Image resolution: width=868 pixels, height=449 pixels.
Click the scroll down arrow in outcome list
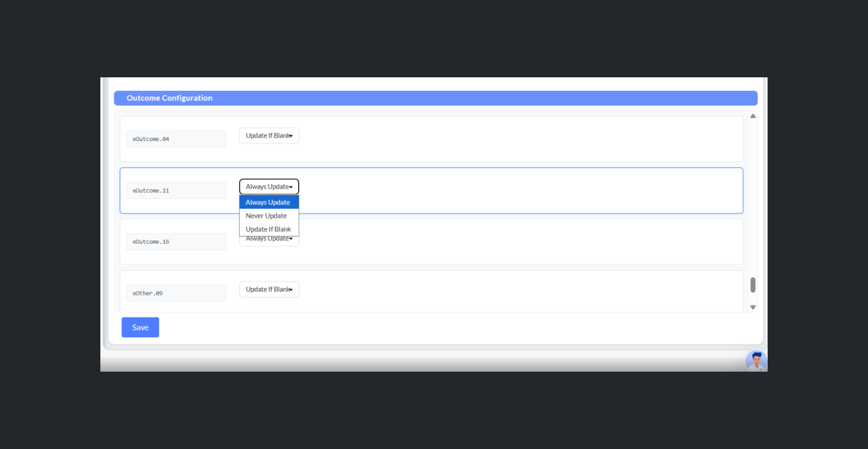[x=753, y=307]
